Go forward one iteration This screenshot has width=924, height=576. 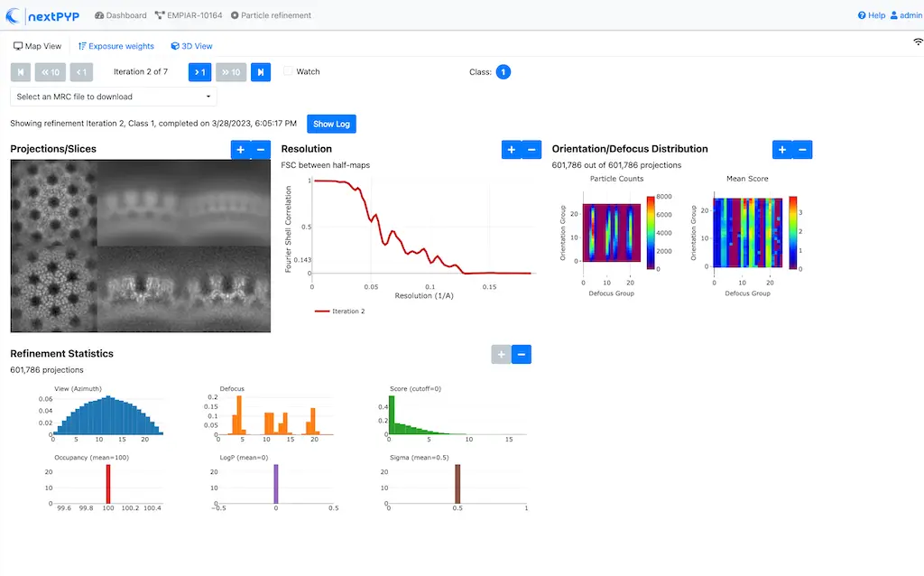pyautogui.click(x=199, y=72)
